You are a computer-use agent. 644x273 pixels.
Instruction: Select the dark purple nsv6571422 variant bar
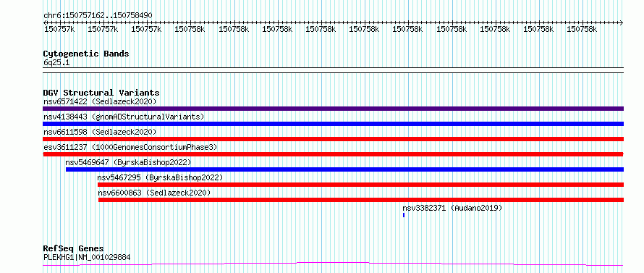(x=333, y=109)
